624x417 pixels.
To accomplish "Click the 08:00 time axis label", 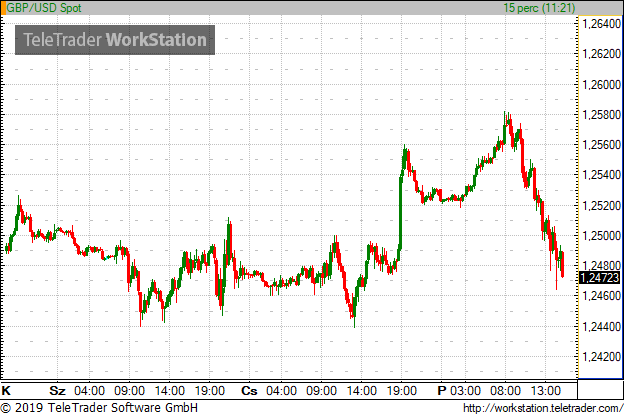I will [505, 391].
